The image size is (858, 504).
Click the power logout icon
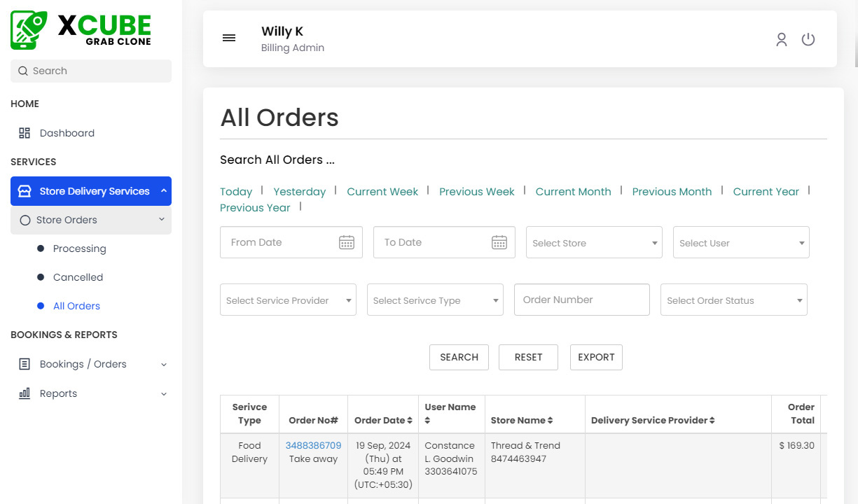click(808, 40)
